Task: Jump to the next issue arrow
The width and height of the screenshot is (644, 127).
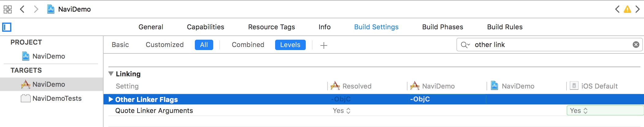Action: [x=638, y=9]
